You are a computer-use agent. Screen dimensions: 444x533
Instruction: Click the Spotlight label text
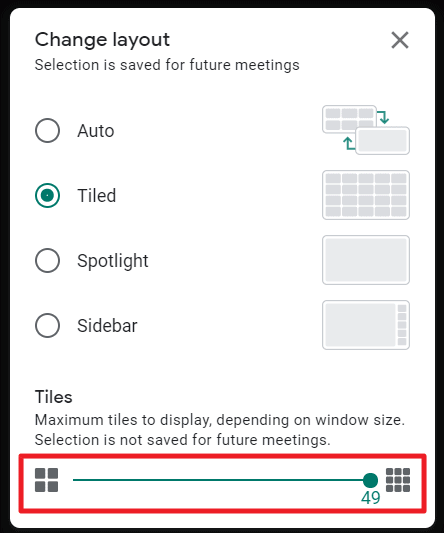click(x=113, y=261)
